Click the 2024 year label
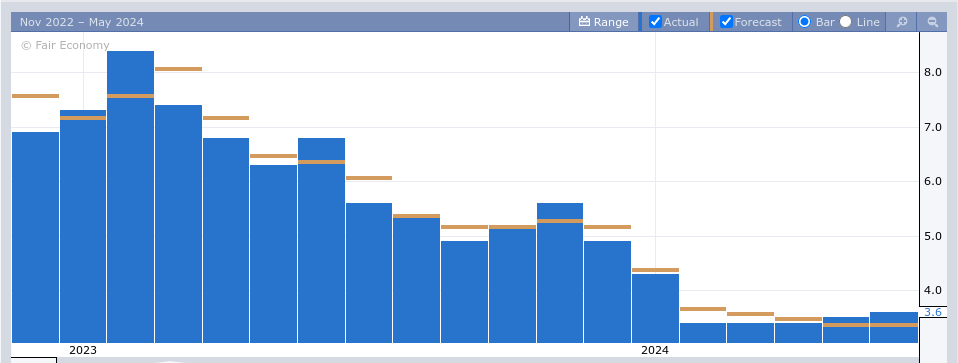The width and height of the screenshot is (958, 363). coord(655,350)
